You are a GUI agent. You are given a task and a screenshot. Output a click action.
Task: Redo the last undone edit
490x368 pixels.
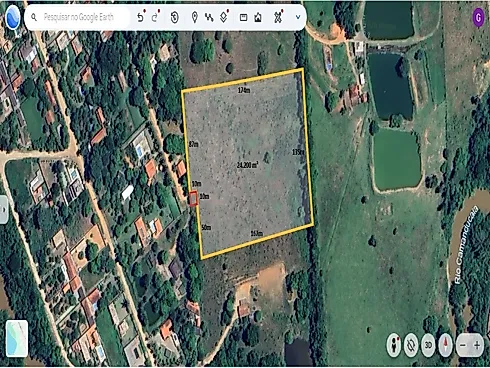[x=155, y=17]
